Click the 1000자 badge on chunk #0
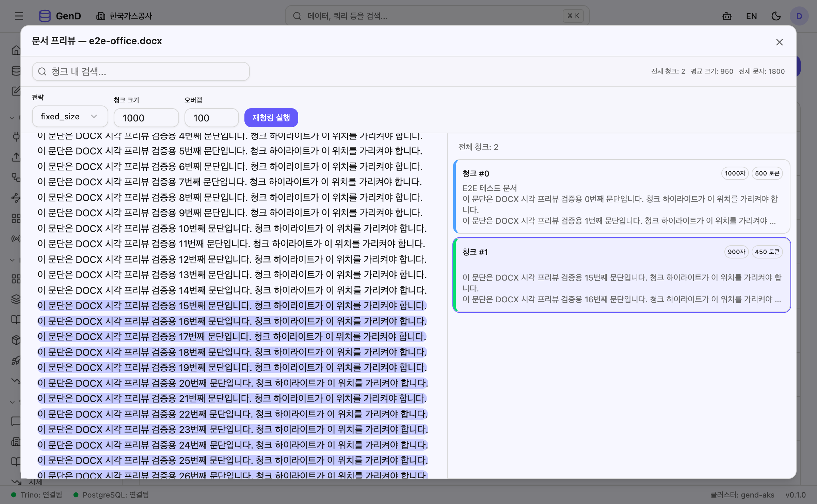This screenshot has height=504, width=817. 735,173
